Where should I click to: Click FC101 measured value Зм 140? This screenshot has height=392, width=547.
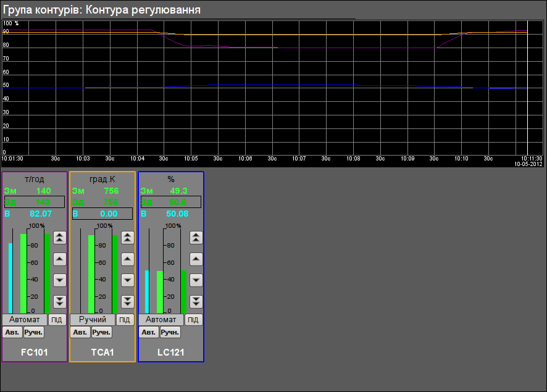28,191
